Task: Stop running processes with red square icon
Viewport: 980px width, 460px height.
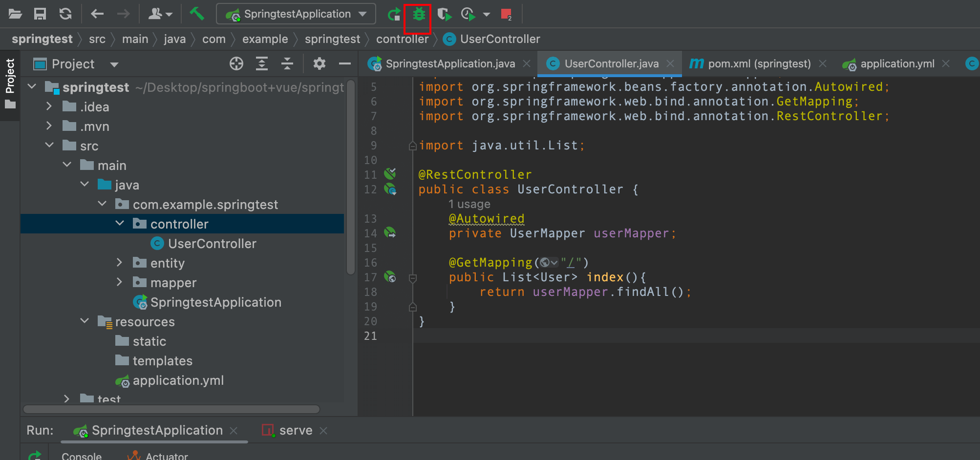Action: 506,14
